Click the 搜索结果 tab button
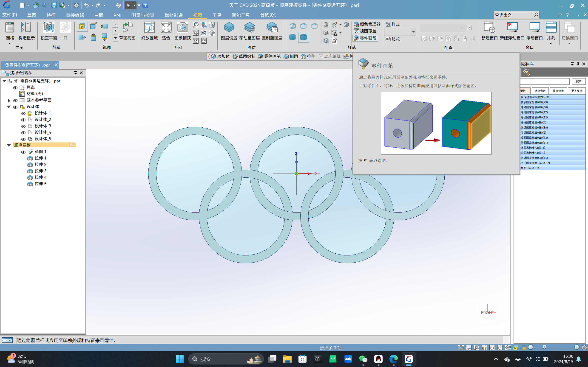The width and height of the screenshot is (588, 367). pyautogui.click(x=558, y=91)
